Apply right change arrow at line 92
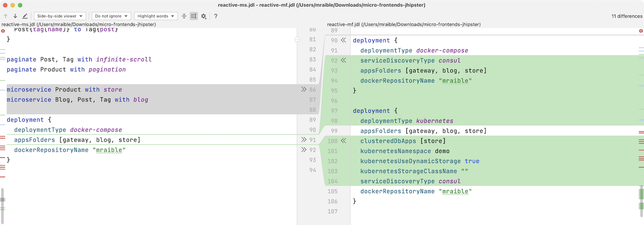Viewport: 644px width, 225px height. click(x=343, y=60)
